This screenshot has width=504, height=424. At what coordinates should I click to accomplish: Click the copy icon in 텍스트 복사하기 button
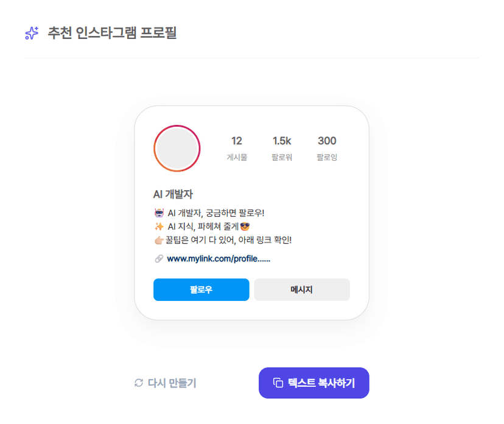278,383
